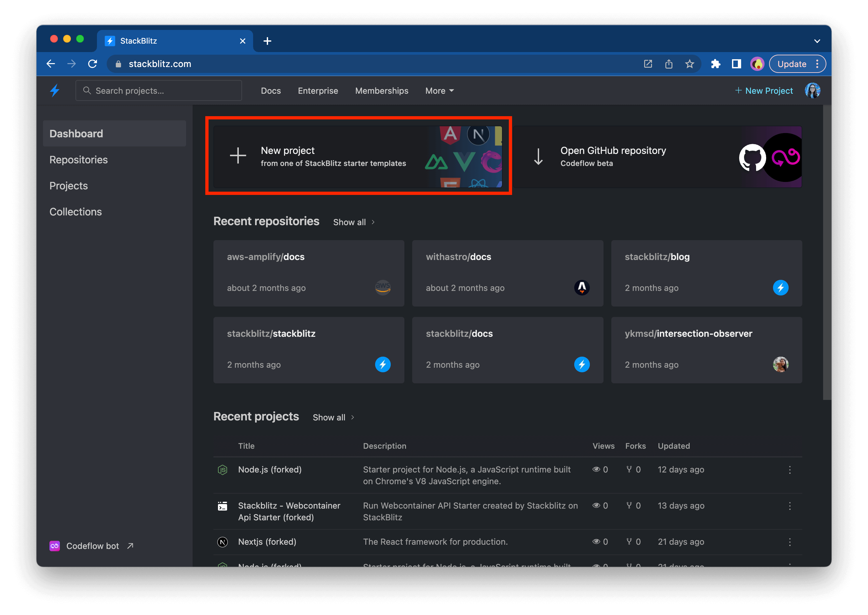Open the More navigation dropdown
This screenshot has height=615, width=868.
click(439, 90)
